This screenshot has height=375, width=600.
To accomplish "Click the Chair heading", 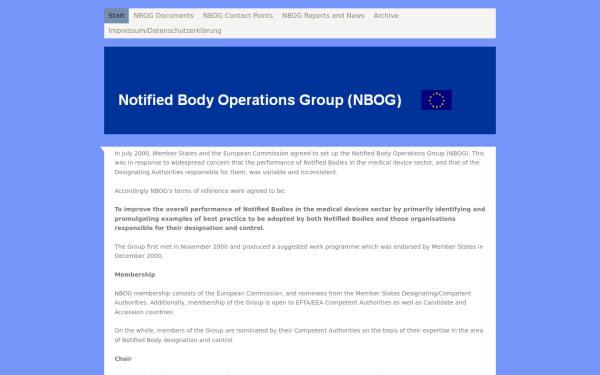I will click(123, 359).
